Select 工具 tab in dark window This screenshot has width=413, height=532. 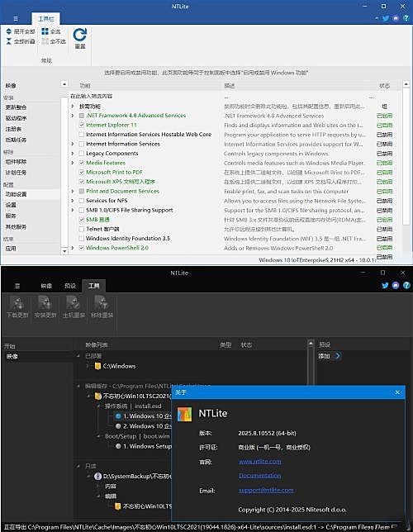(x=93, y=286)
